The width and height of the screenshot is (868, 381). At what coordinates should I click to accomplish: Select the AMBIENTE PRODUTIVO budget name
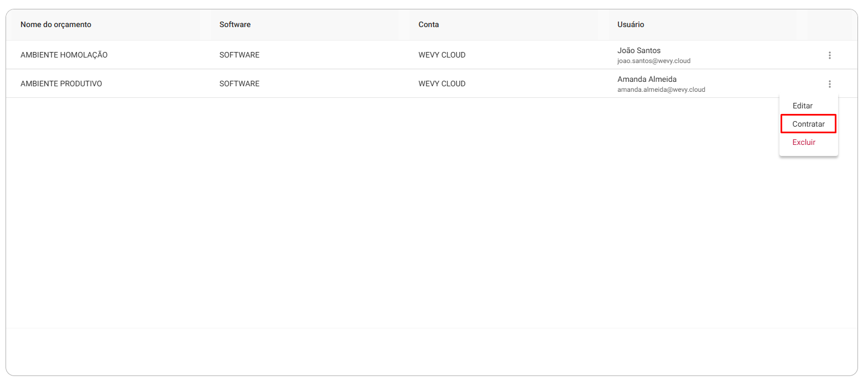click(x=61, y=84)
